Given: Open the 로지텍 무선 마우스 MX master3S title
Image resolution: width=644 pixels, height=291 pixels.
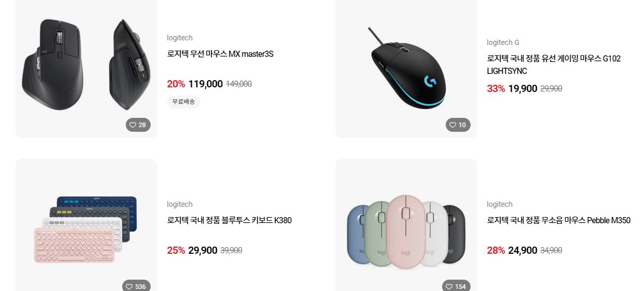Looking at the screenshot, I should (x=220, y=54).
